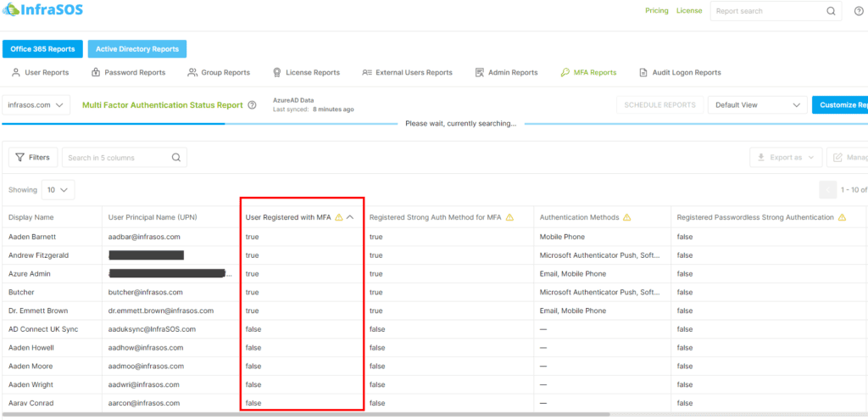Select the Aaden Wright row name
The height and width of the screenshot is (420, 868).
(31, 384)
